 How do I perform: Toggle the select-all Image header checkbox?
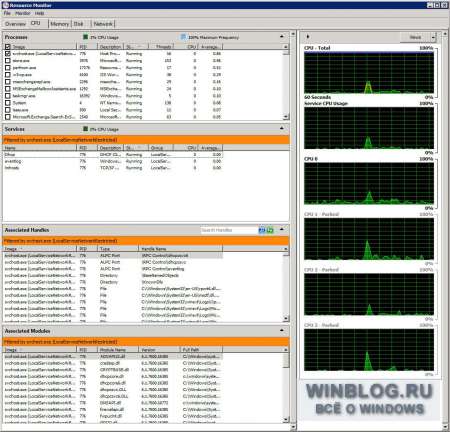tap(8, 47)
